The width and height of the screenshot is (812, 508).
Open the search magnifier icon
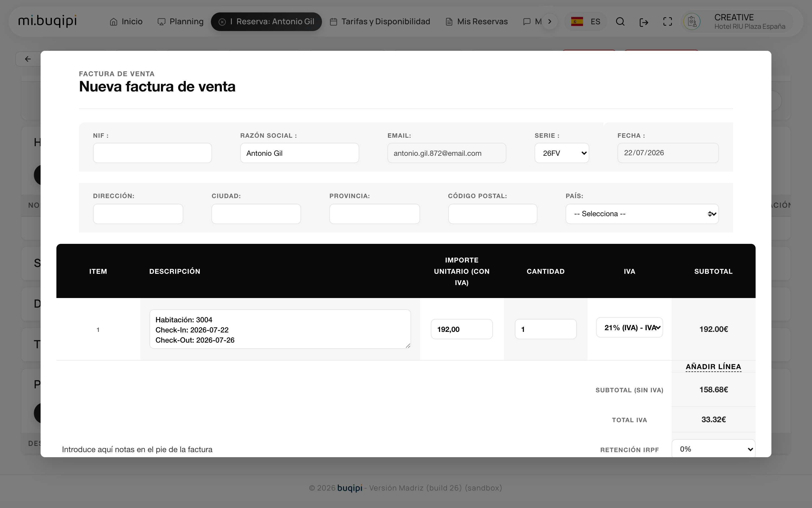620,22
